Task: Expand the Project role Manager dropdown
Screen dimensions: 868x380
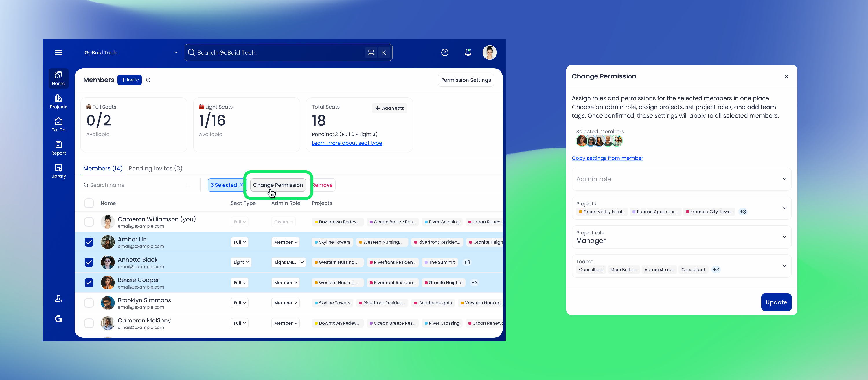Action: tap(681, 237)
